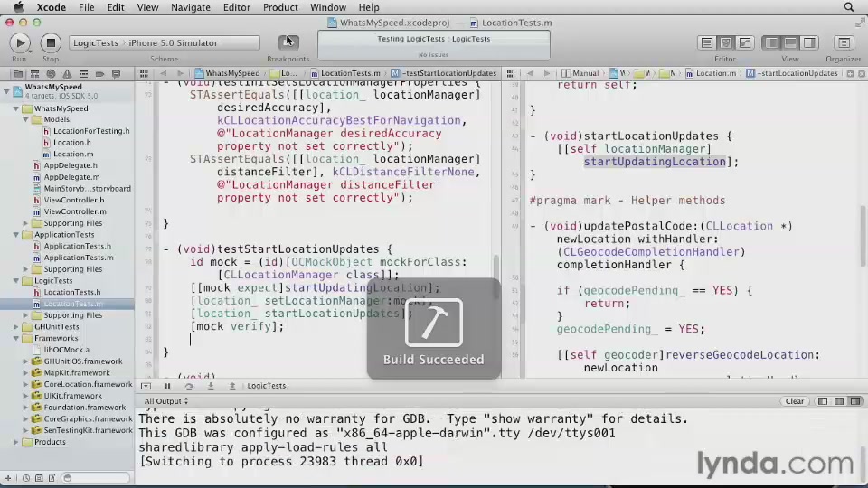Open the Log navigator
The image size is (868, 488).
[x=117, y=73]
